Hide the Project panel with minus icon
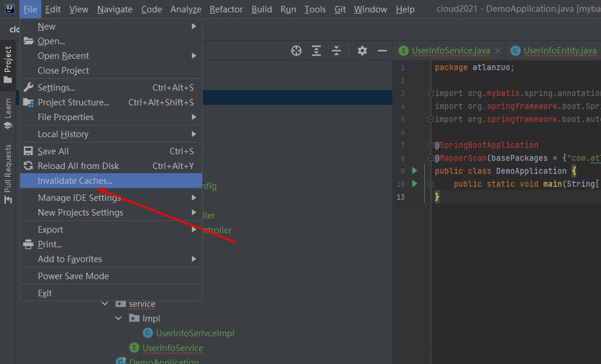 (382, 51)
